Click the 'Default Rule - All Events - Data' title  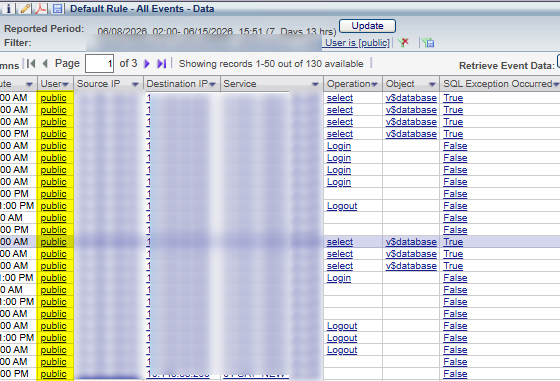pyautogui.click(x=142, y=9)
